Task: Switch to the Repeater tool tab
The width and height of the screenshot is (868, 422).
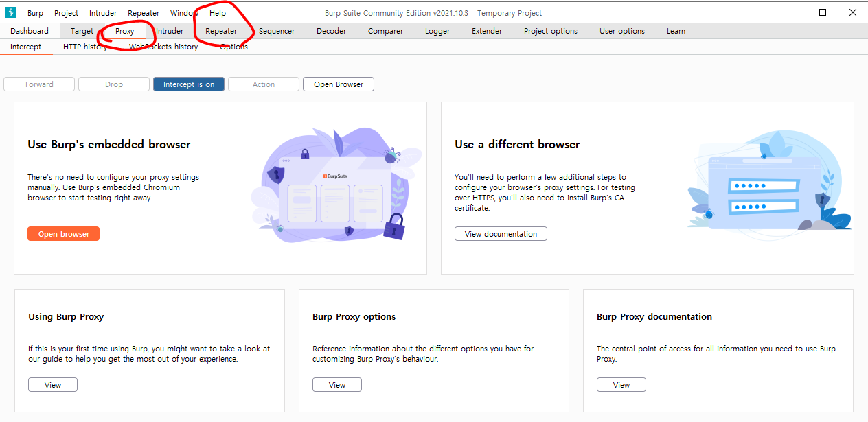Action: tap(221, 31)
